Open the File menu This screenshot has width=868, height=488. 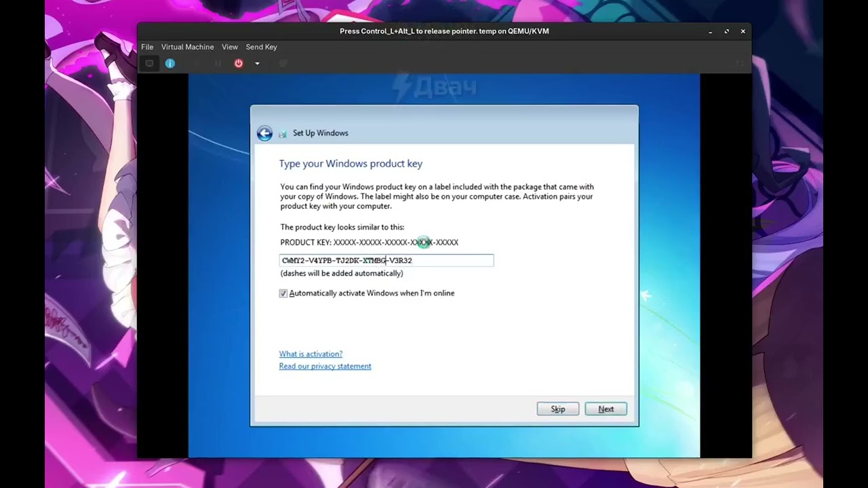click(147, 47)
